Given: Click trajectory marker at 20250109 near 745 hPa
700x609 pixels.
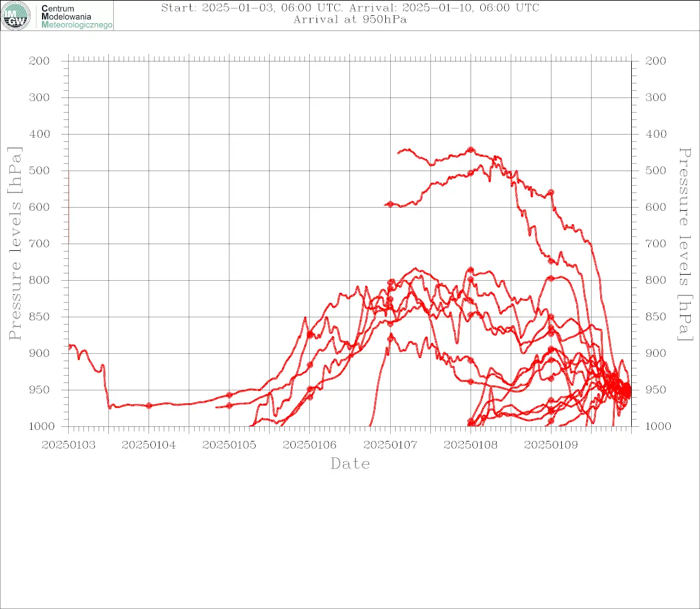Looking at the screenshot, I should pos(551,261).
